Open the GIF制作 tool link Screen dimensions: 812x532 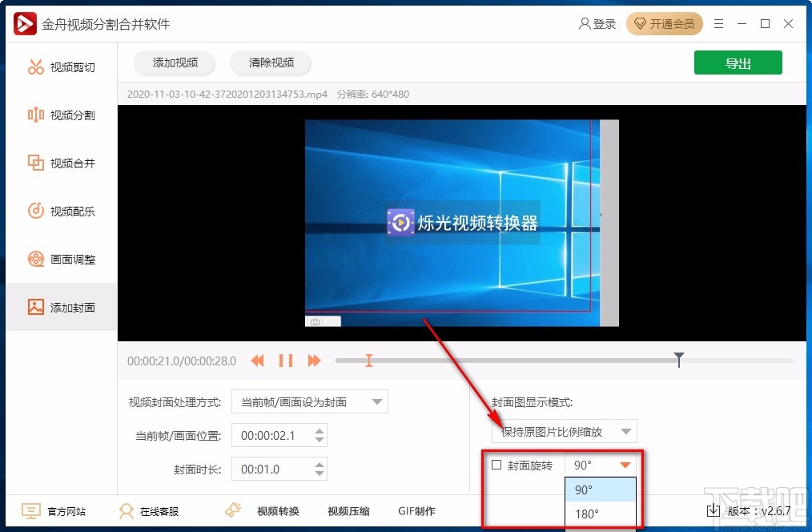tap(417, 511)
